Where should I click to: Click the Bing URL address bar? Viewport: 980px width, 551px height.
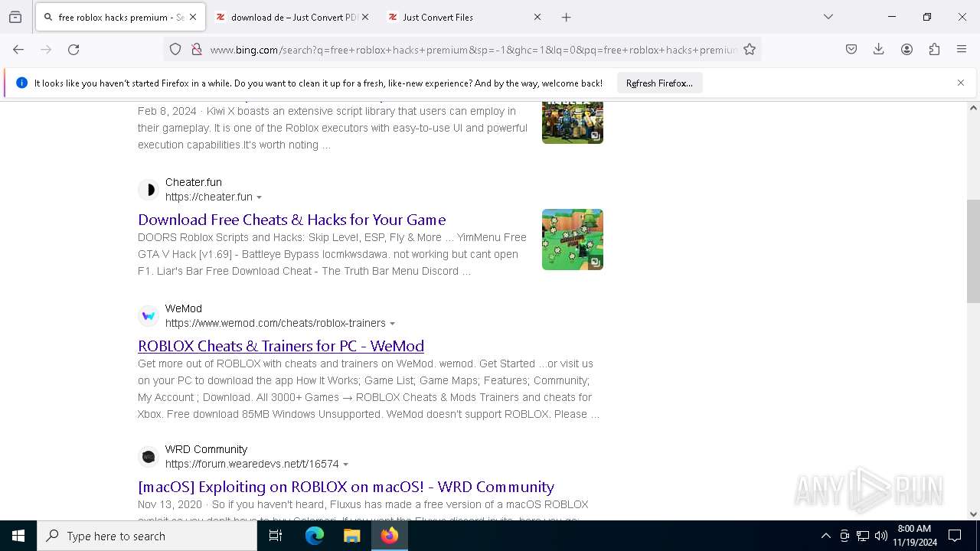(x=472, y=50)
